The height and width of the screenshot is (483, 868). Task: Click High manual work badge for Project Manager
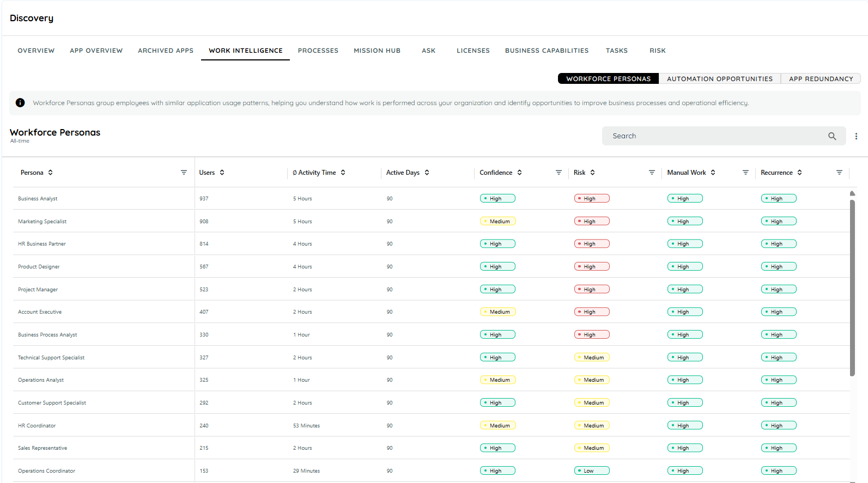pos(685,290)
